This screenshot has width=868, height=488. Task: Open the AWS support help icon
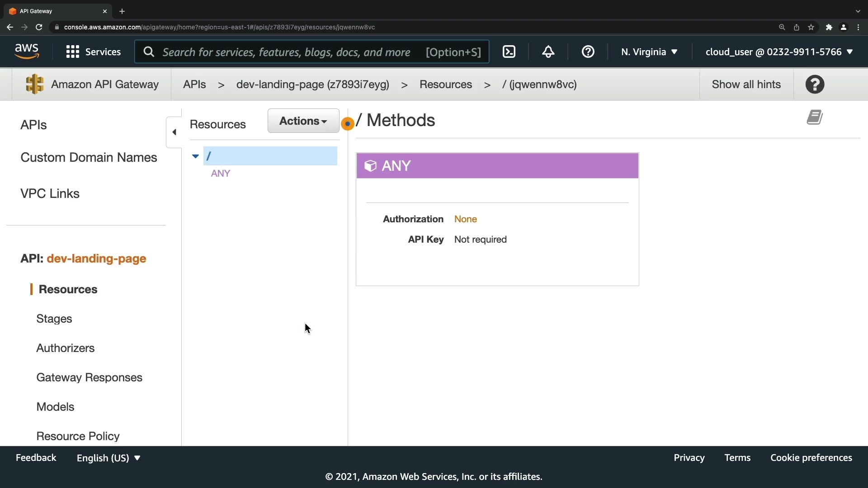[x=588, y=52]
